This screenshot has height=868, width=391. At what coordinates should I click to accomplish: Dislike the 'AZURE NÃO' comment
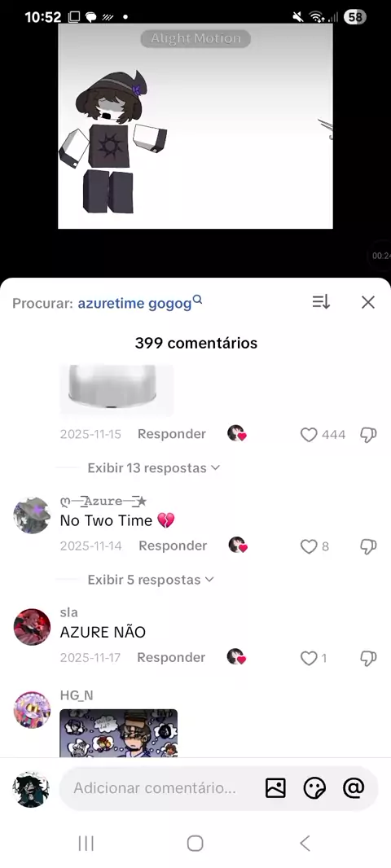[368, 658]
